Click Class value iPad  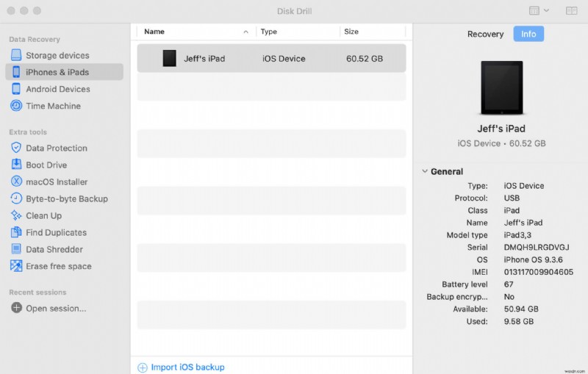coord(512,210)
